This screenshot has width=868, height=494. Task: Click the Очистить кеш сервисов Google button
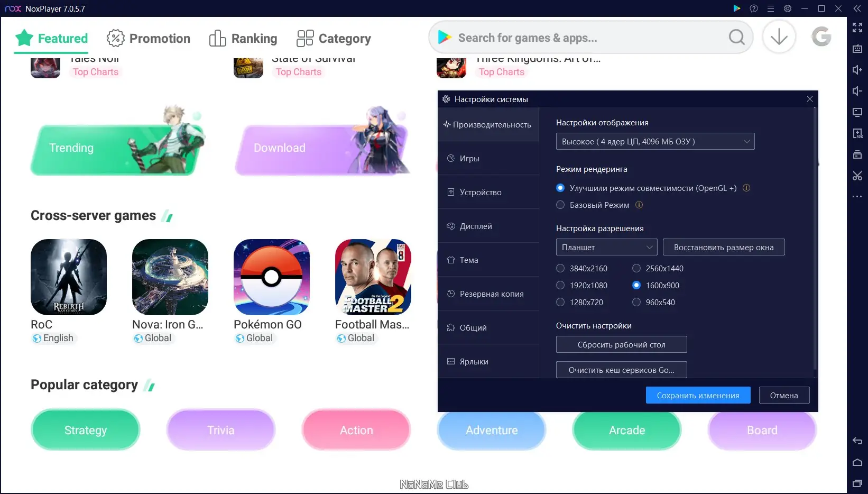[622, 370]
